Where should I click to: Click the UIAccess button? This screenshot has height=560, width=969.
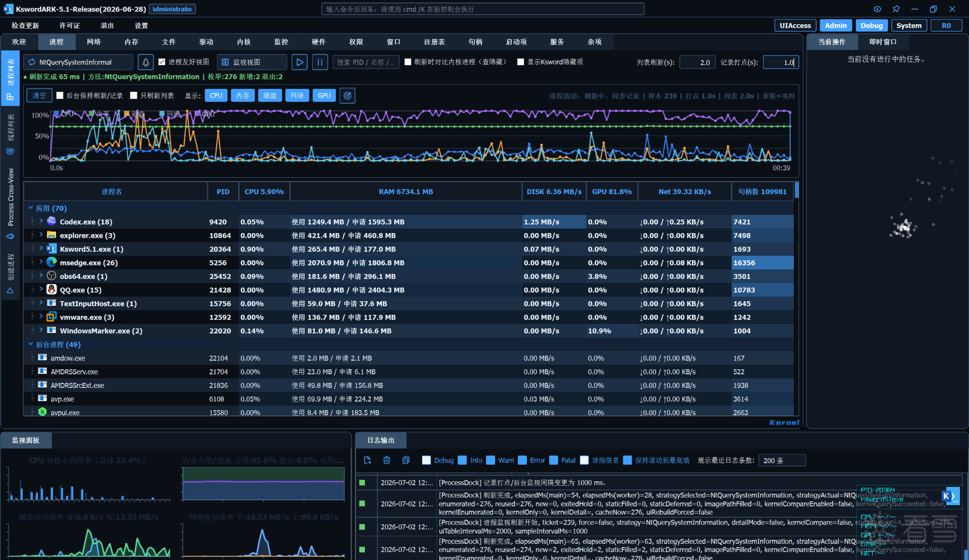(795, 26)
